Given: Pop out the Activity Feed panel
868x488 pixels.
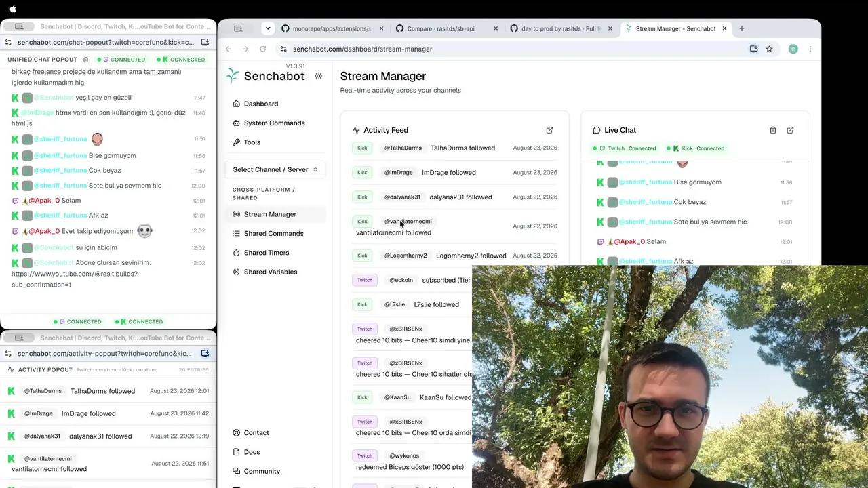Looking at the screenshot, I should [x=549, y=130].
